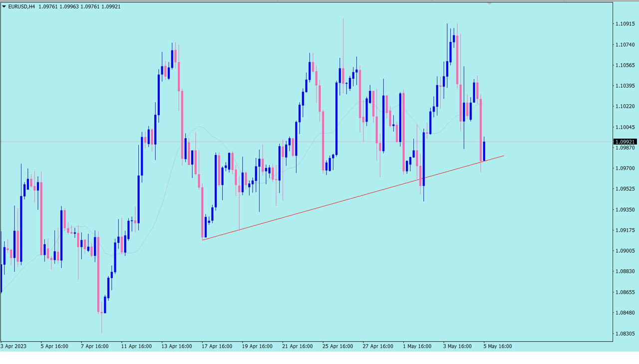The width and height of the screenshot is (639, 364).
Task: Click the 1.10740 price axis label
Action: (625, 44)
